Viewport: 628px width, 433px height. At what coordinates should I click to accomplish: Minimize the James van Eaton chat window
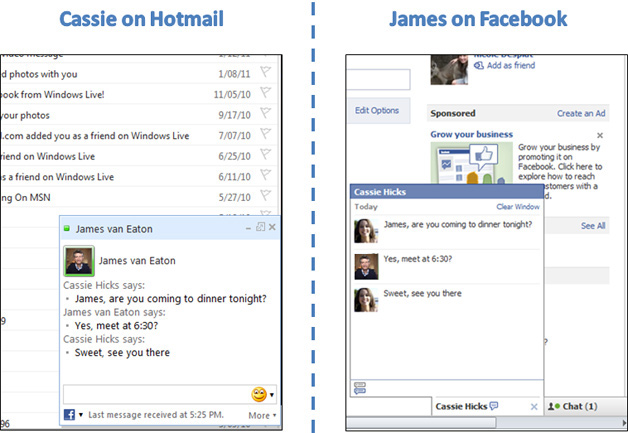249,228
